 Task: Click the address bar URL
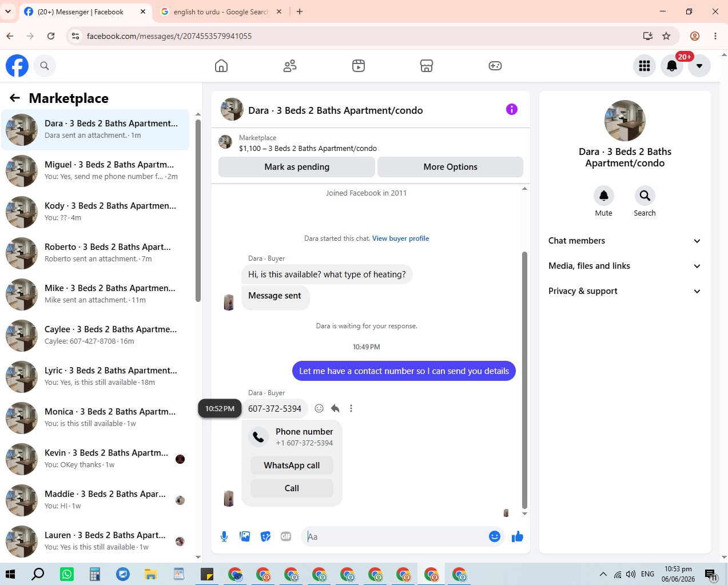169,36
